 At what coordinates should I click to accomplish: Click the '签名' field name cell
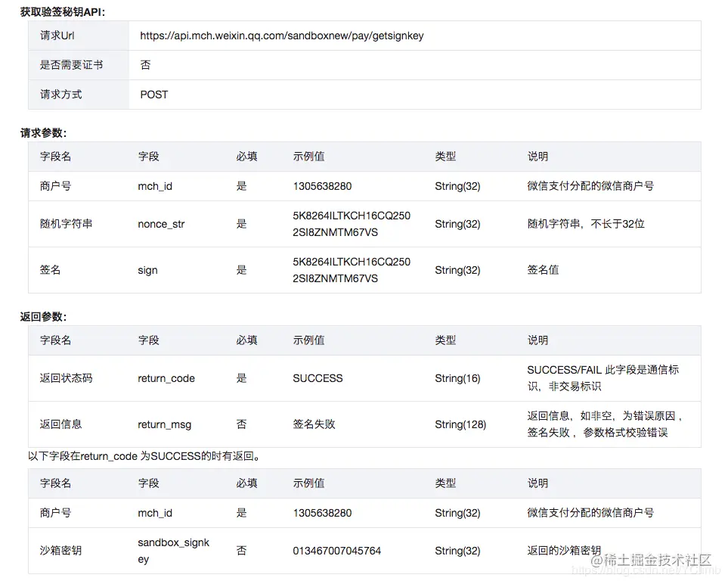[x=50, y=269]
